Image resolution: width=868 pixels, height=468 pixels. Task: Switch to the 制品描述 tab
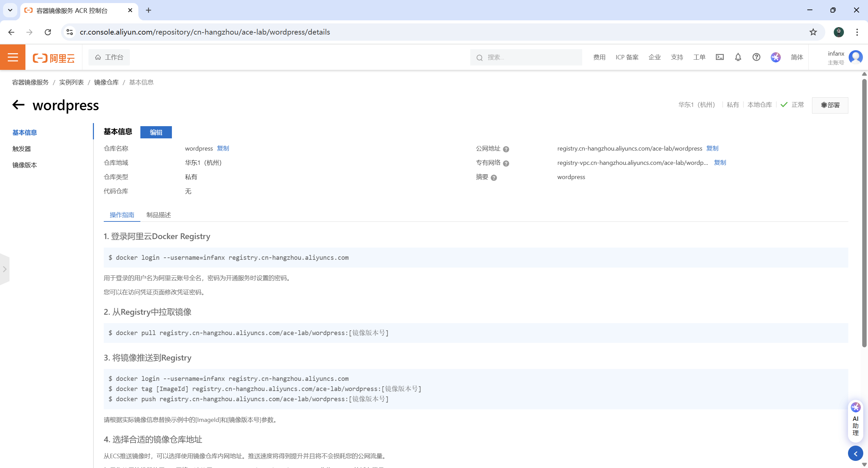click(x=159, y=215)
